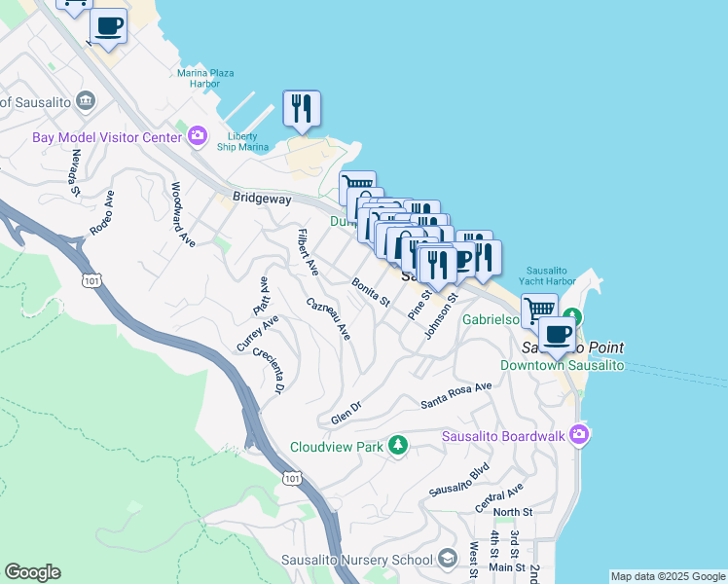Open the Downtown Sausalito label
The width and height of the screenshot is (728, 584).
point(563,365)
